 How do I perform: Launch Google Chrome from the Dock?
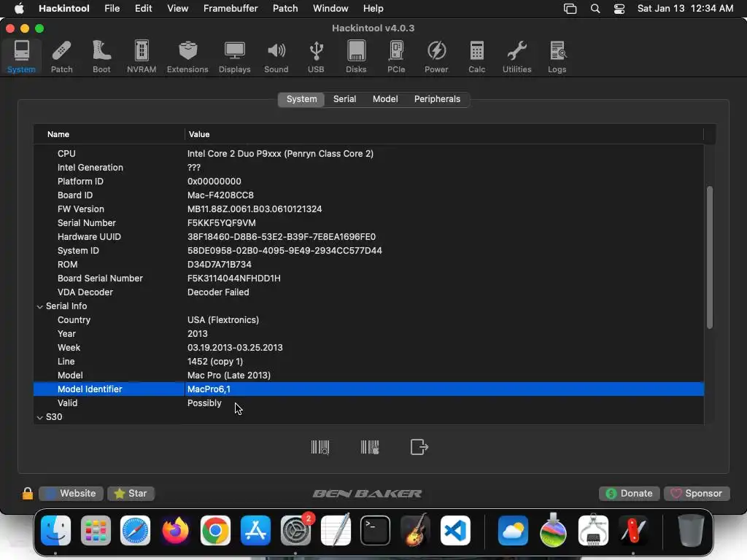pos(215,530)
